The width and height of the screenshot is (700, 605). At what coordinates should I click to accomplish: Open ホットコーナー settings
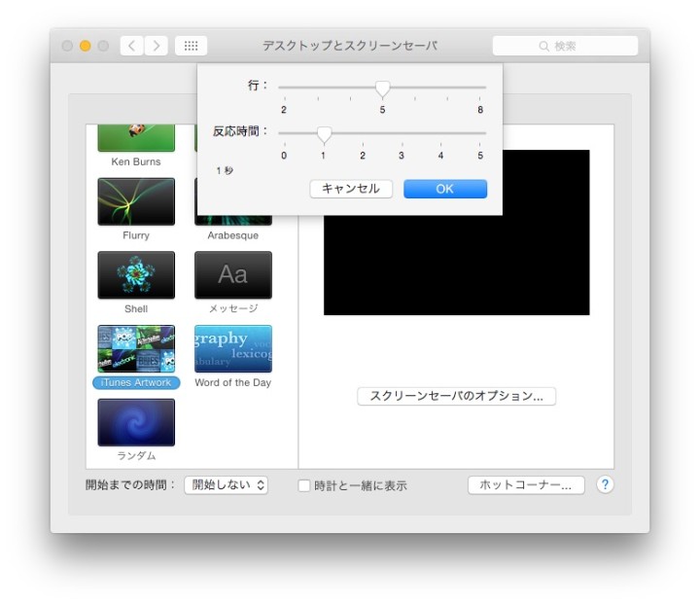coord(526,484)
